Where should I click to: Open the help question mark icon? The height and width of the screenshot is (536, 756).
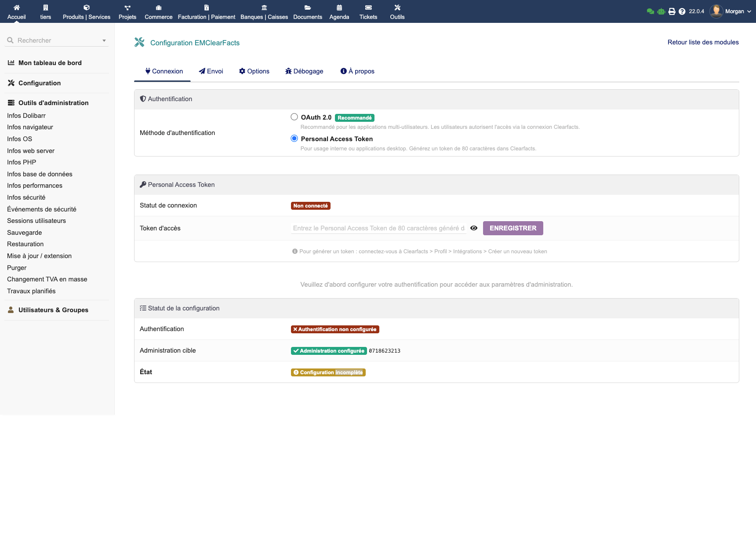coord(682,11)
